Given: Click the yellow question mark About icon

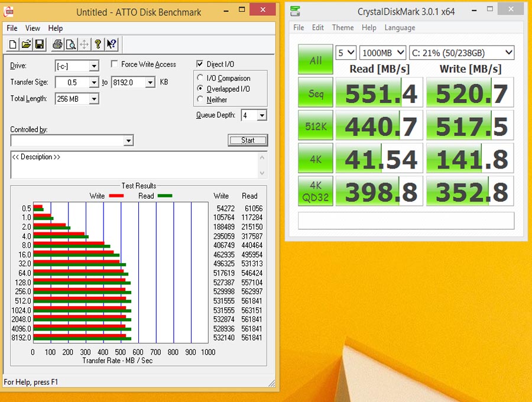Looking at the screenshot, I should 98,44.
